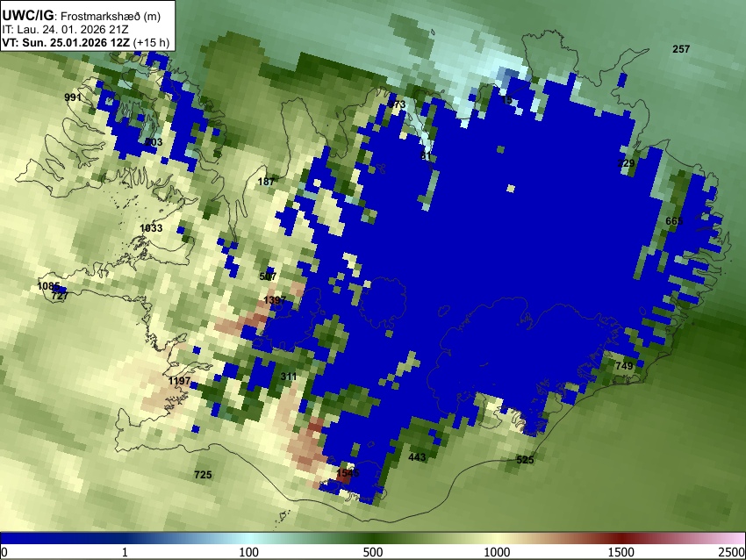Click the 1 tick on the color scale
The image size is (746, 560).
tap(125, 552)
